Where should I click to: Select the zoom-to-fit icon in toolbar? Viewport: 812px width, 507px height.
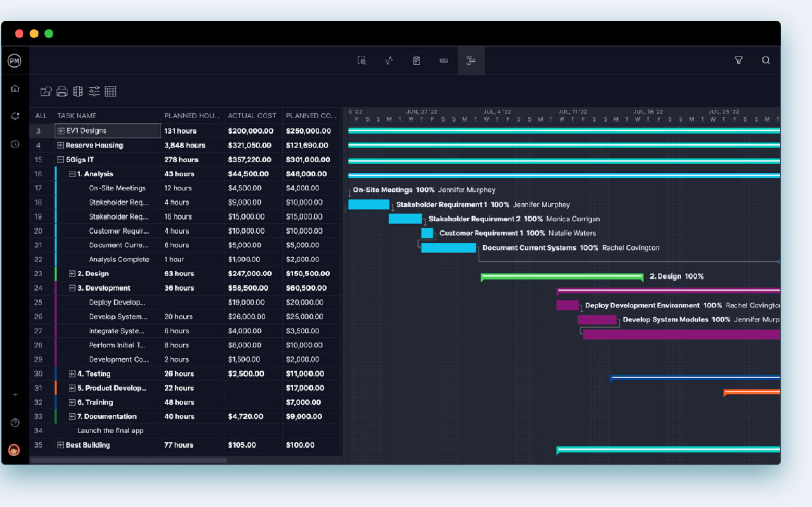point(361,61)
